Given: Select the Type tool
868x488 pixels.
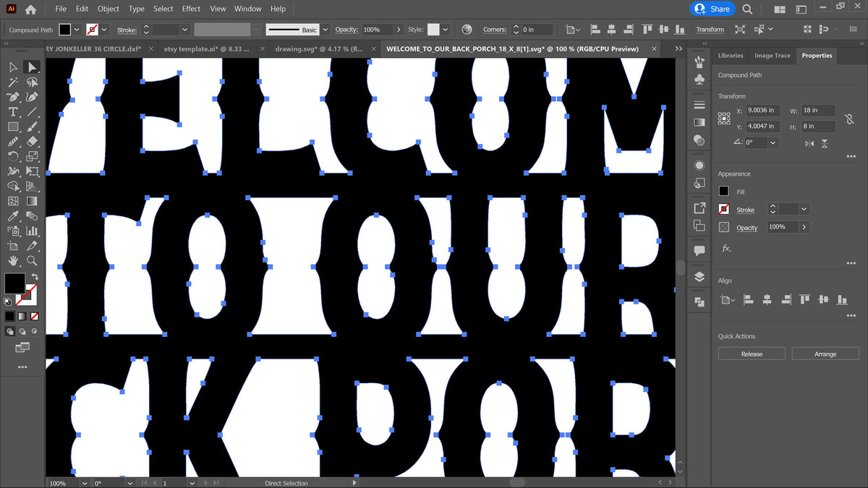Looking at the screenshot, I should tap(13, 112).
